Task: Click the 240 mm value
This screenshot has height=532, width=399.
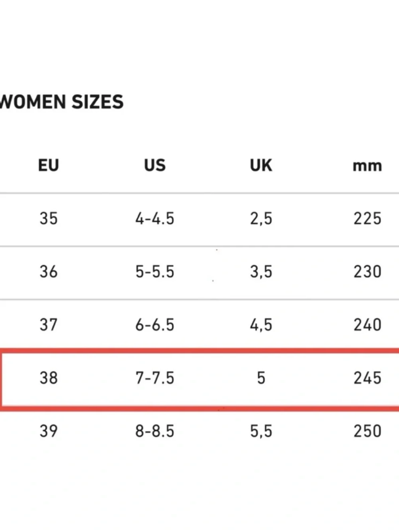Action: (x=367, y=324)
